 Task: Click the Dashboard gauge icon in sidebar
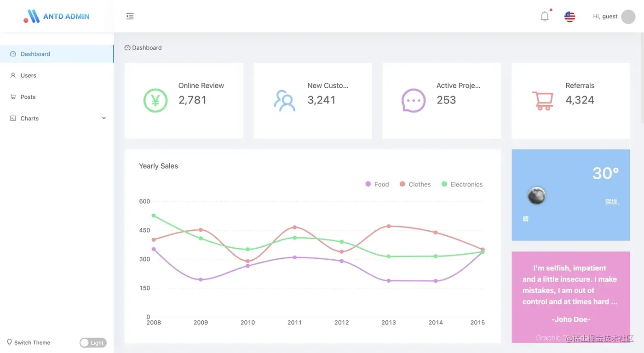[x=13, y=54]
